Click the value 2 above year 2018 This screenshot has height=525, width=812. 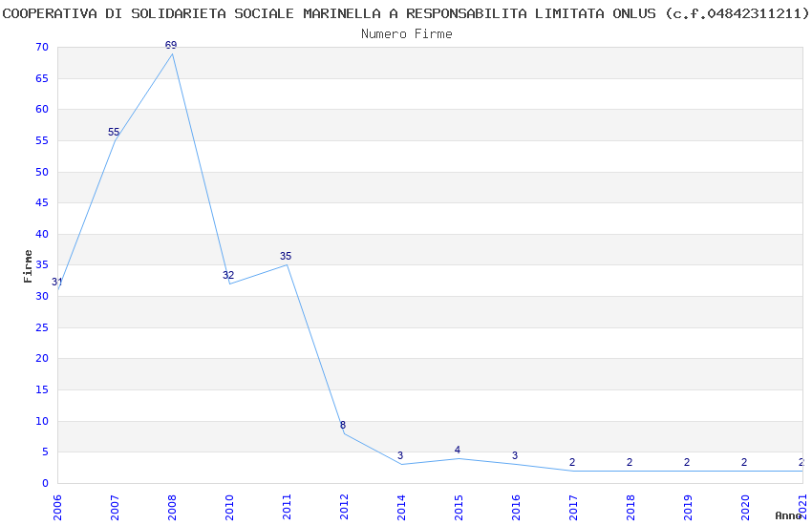630,462
